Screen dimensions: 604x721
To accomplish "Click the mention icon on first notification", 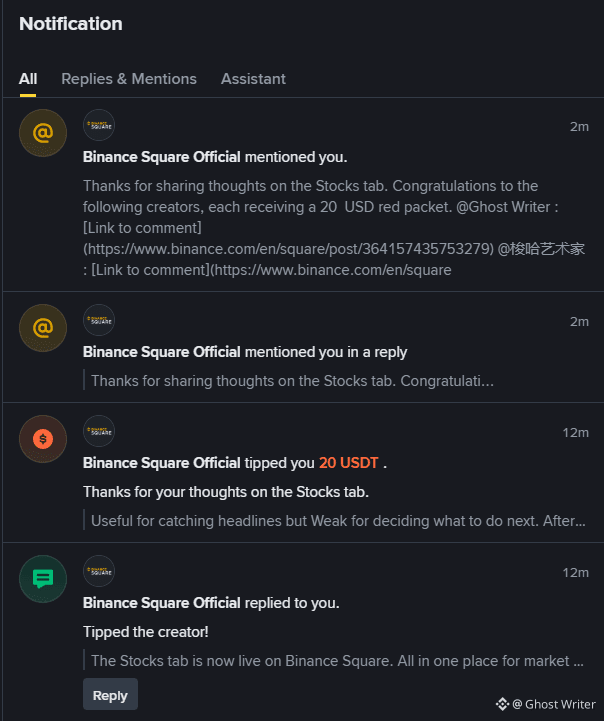I will 43,133.
